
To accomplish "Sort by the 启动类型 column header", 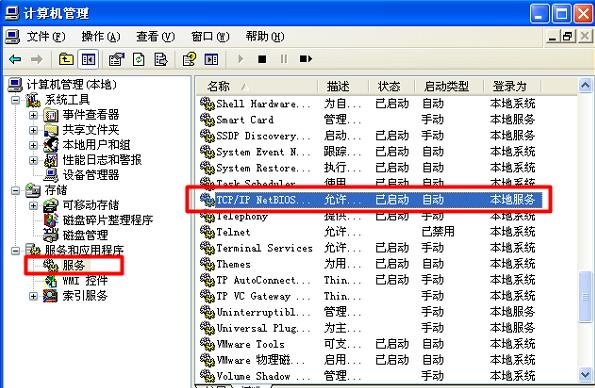I will click(x=449, y=87).
